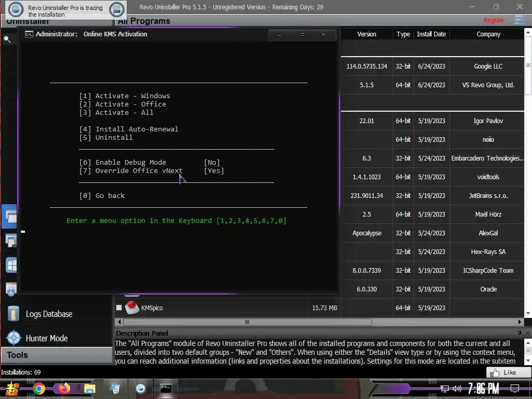Sort by the Install Date column header
The height and width of the screenshot is (399, 532).
point(431,34)
